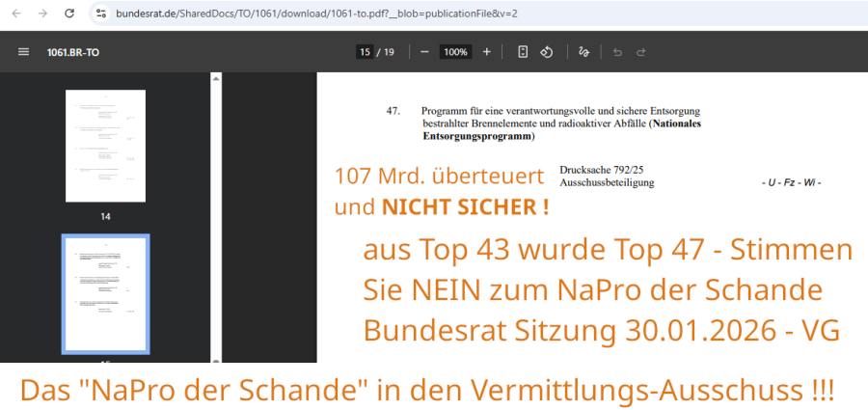Click the redo arrow in PDF toolbar
This screenshot has width=868, height=410.
pos(640,52)
